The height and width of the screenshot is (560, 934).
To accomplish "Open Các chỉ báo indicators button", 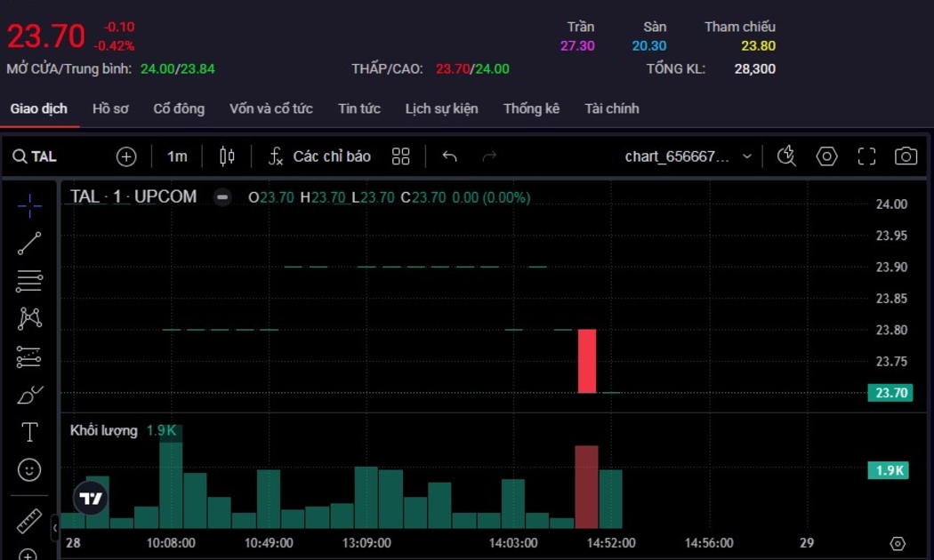I will tap(319, 156).
